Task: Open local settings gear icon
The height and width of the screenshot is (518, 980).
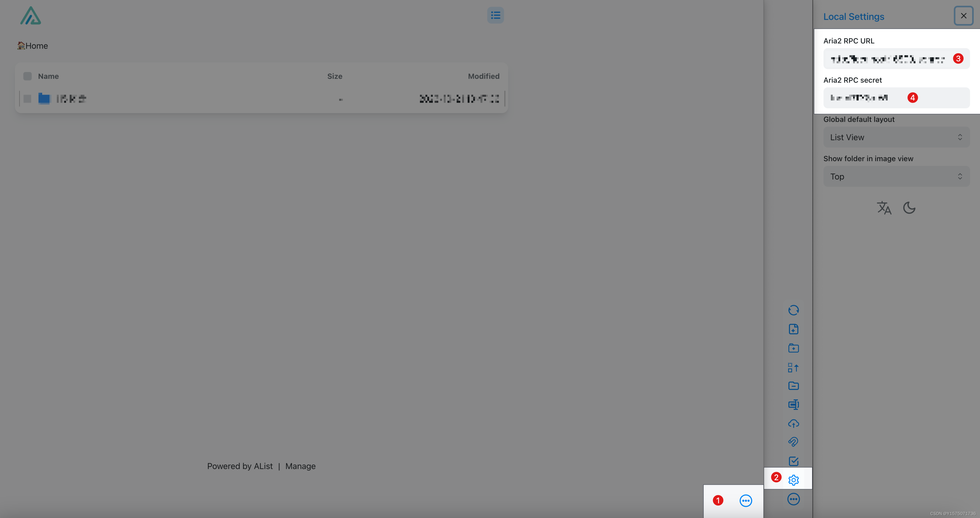Action: [793, 480]
